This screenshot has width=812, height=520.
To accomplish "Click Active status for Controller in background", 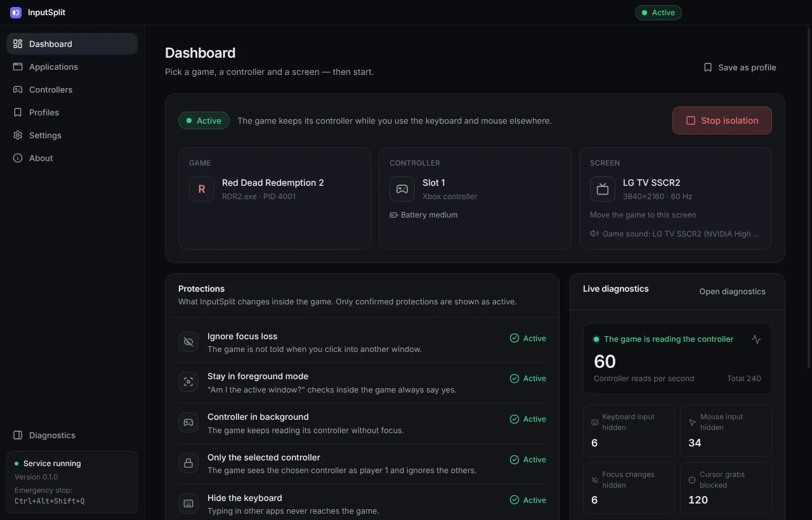I will (528, 419).
